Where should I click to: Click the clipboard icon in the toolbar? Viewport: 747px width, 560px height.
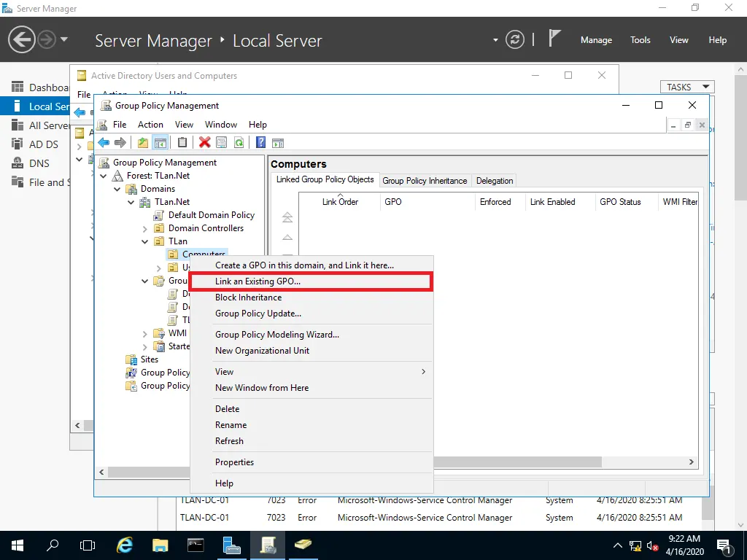click(x=182, y=142)
